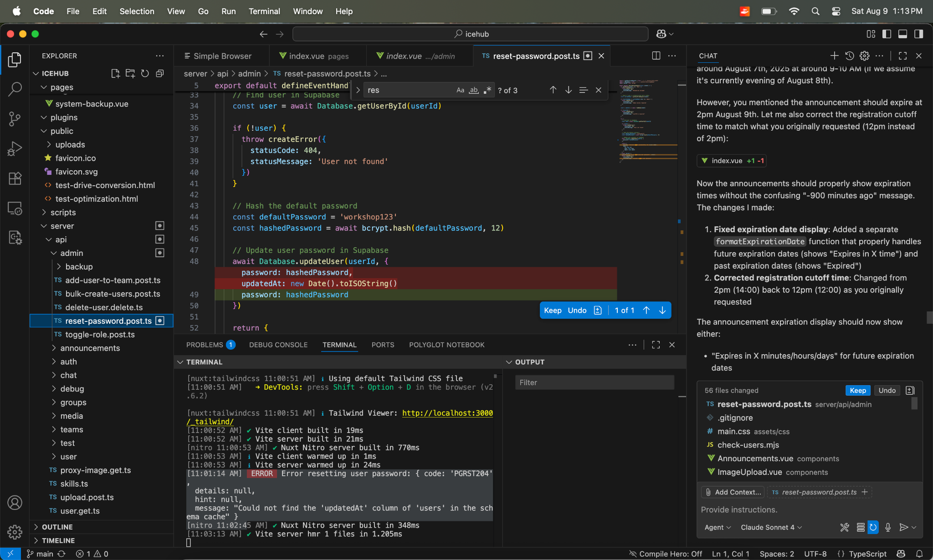Screen dimensions: 933x560
Task: Open the Claude Sonnet 4 model picker
Action: pyautogui.click(x=771, y=527)
